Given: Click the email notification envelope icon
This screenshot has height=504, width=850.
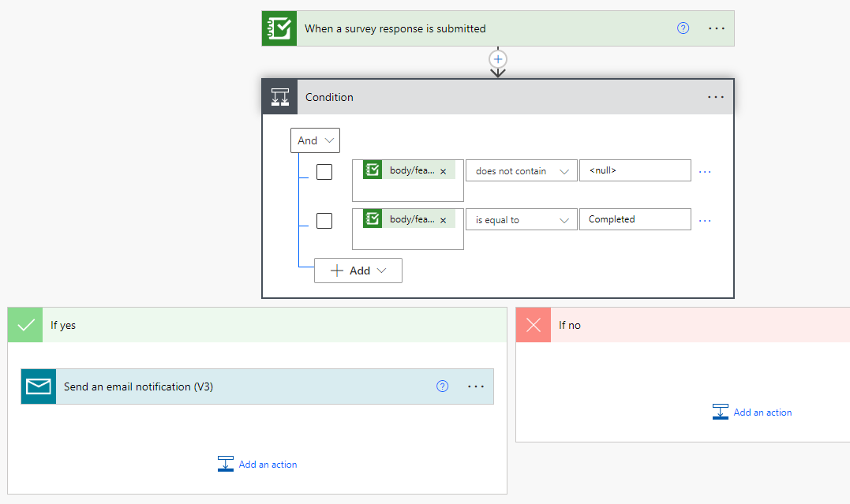Looking at the screenshot, I should [x=39, y=386].
